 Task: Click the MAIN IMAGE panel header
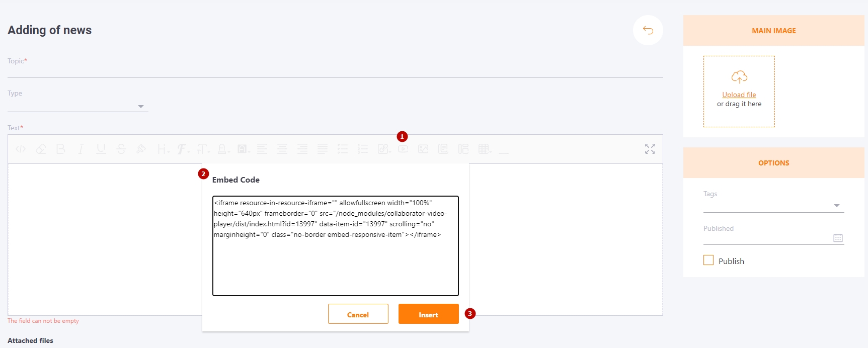774,31
